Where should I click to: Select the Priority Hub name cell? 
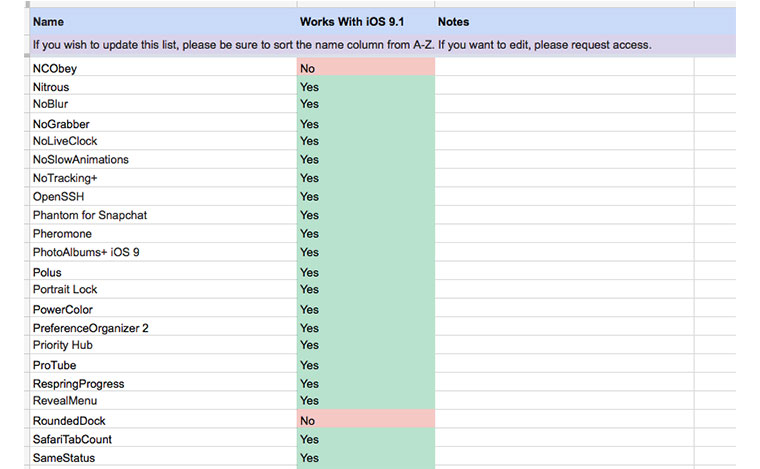coord(163,345)
